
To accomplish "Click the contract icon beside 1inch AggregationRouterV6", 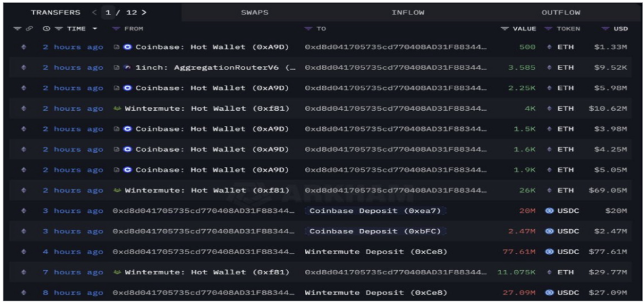I will (117, 67).
